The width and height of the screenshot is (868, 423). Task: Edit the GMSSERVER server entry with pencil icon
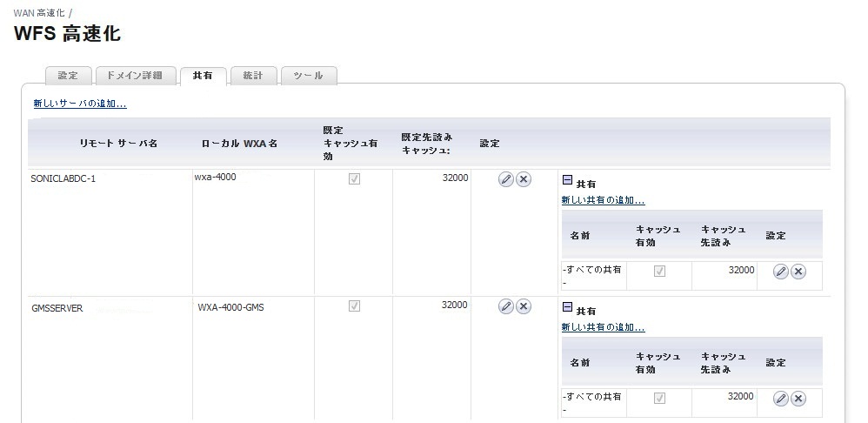[506, 306]
